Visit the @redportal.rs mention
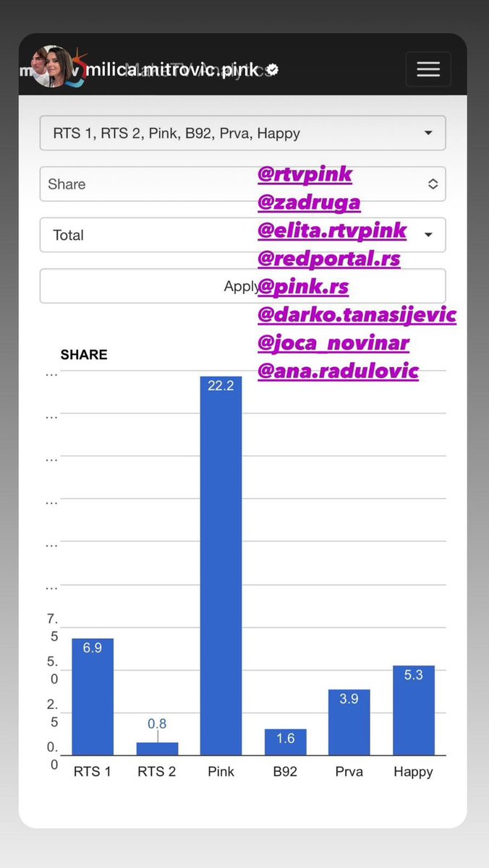 coord(329,259)
